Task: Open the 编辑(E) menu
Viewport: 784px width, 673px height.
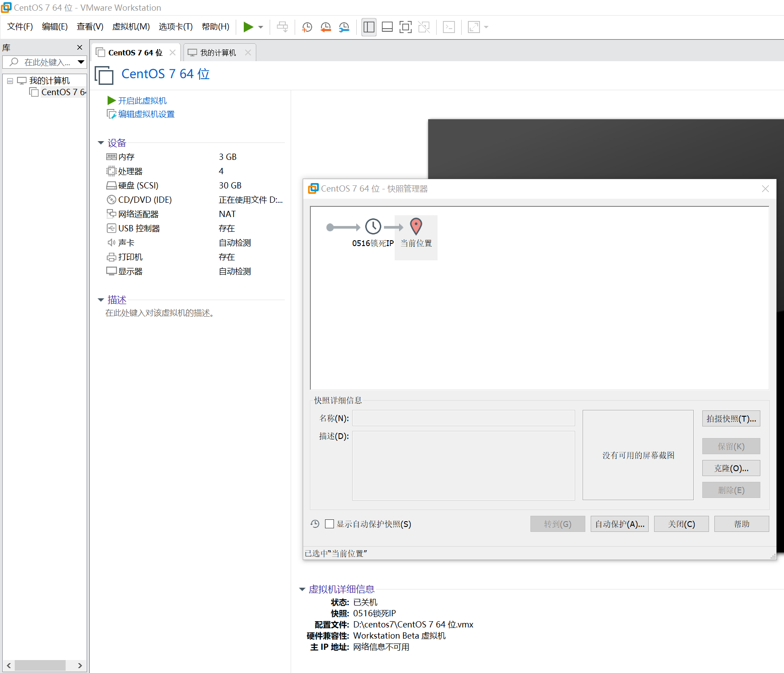Action: point(55,27)
